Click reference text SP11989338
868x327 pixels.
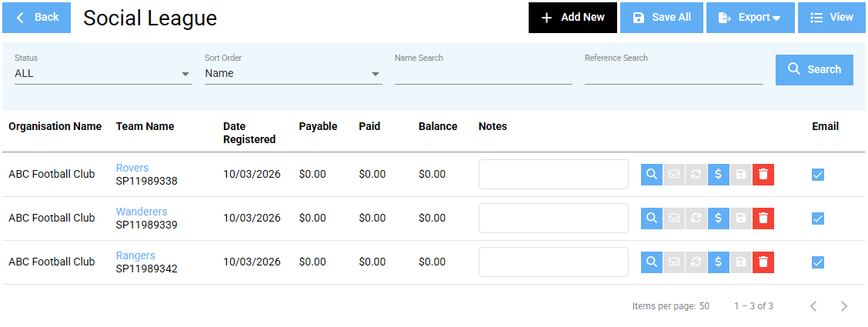pos(147,181)
